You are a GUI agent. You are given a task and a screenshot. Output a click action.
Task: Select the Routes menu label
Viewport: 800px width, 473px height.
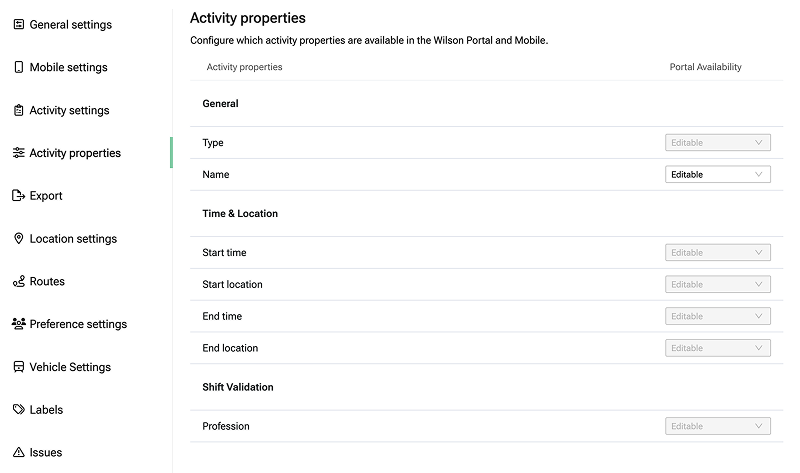[x=47, y=282]
